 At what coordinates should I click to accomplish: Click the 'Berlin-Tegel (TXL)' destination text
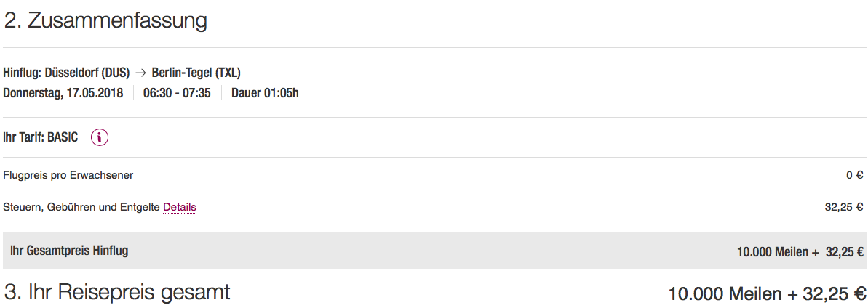pyautogui.click(x=196, y=73)
